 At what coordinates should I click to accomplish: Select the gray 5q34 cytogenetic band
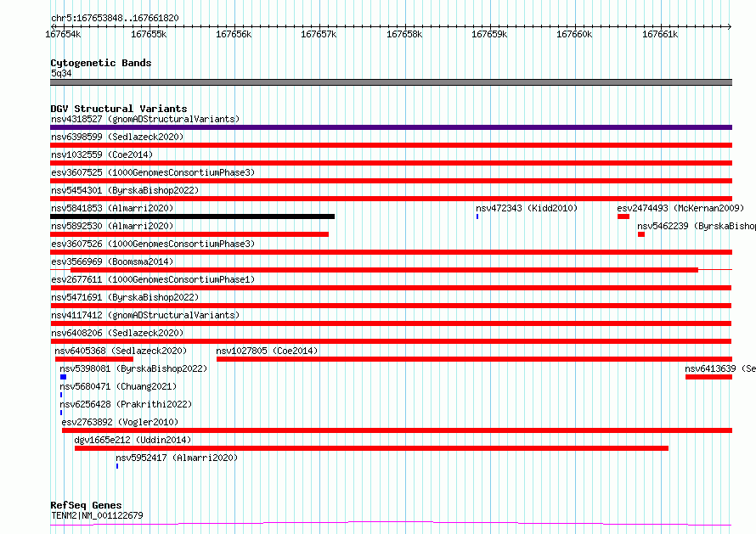(x=391, y=82)
